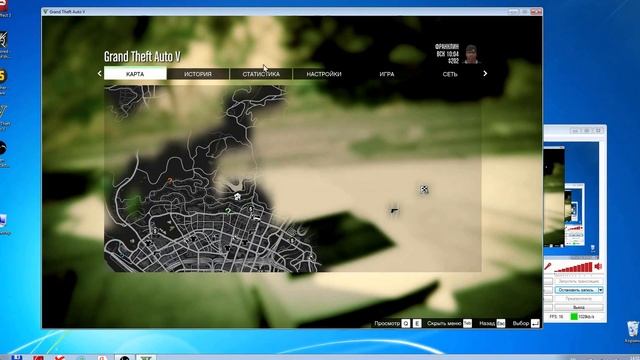
Task: Click the black round desktop icon
Action: [3, 148]
